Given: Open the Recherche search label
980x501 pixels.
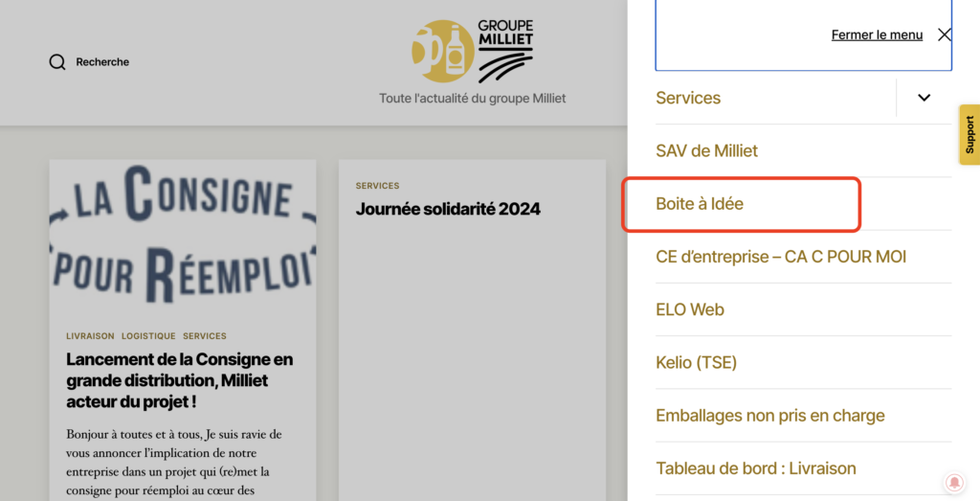Looking at the screenshot, I should pyautogui.click(x=102, y=62).
